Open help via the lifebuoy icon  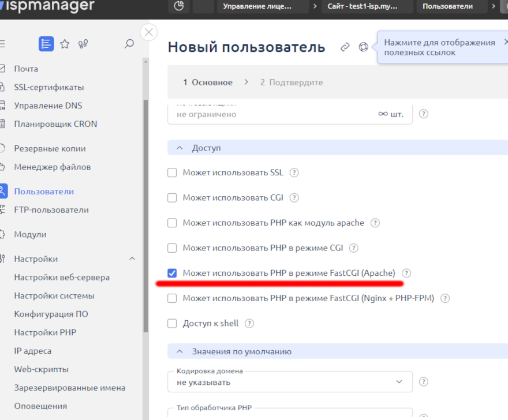(364, 47)
